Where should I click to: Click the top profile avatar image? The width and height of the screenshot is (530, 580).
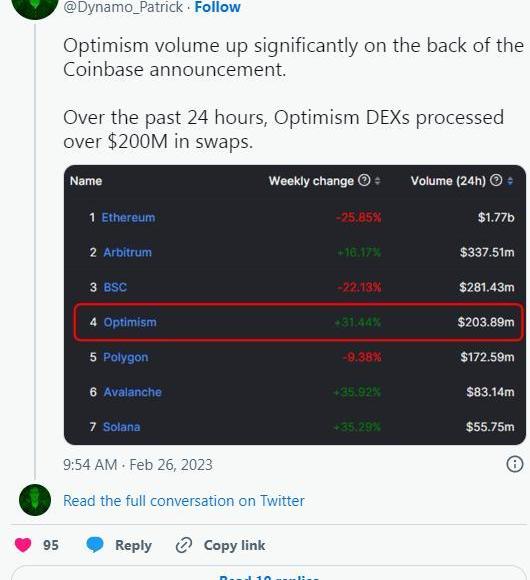tap(35, 7)
